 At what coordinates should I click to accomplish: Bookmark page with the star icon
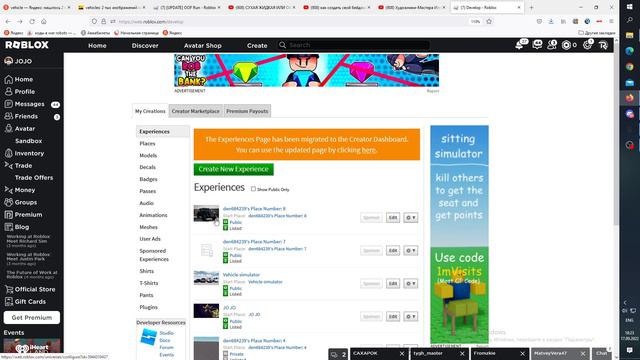point(489,21)
